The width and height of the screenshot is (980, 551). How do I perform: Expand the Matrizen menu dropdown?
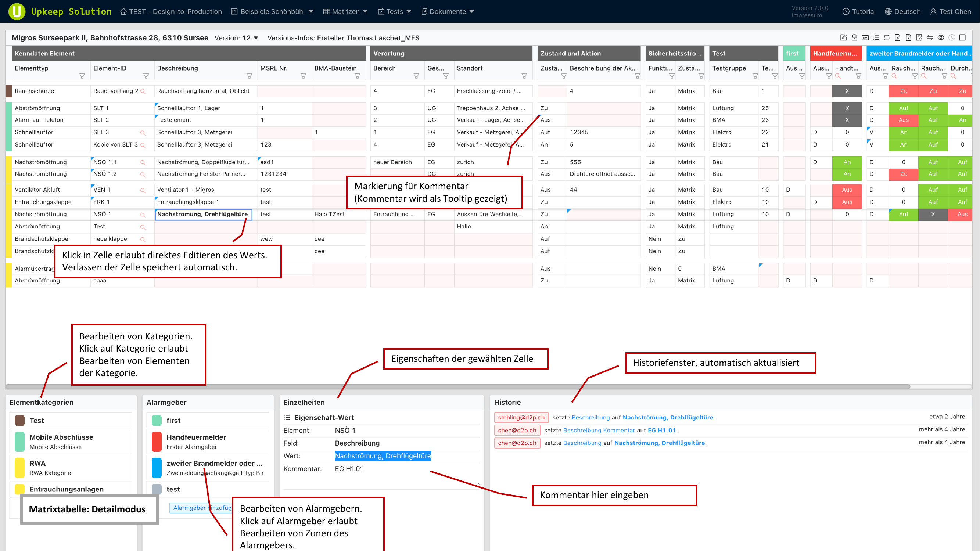click(345, 11)
